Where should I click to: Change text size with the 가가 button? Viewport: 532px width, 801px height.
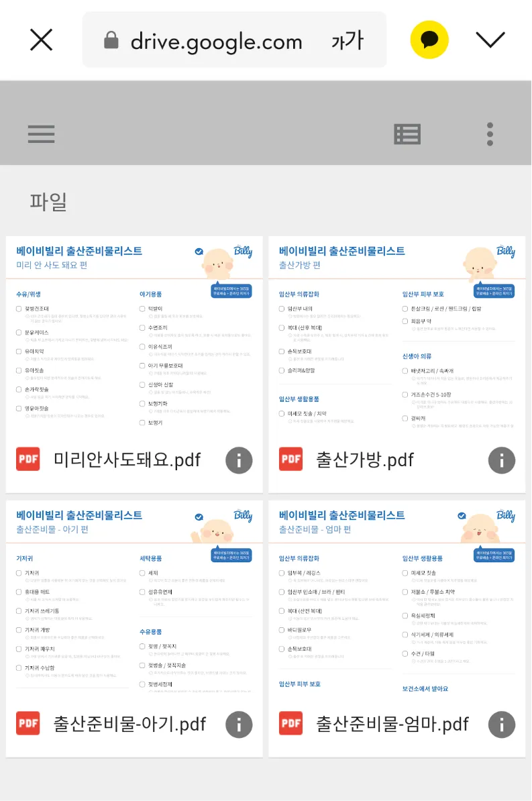coord(348,40)
